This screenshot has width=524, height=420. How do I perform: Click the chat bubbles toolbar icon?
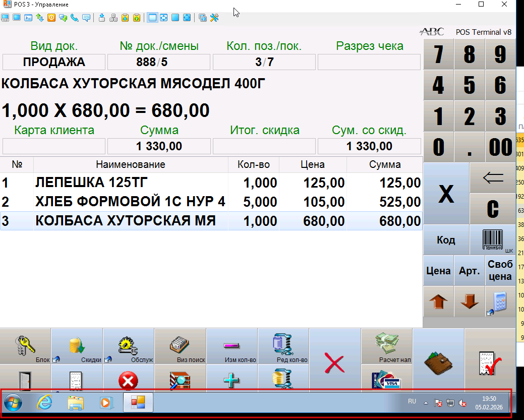click(63, 18)
